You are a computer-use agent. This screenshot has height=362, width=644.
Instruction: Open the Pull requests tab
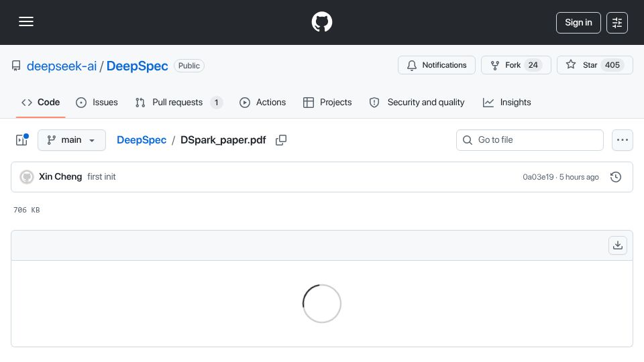(179, 102)
